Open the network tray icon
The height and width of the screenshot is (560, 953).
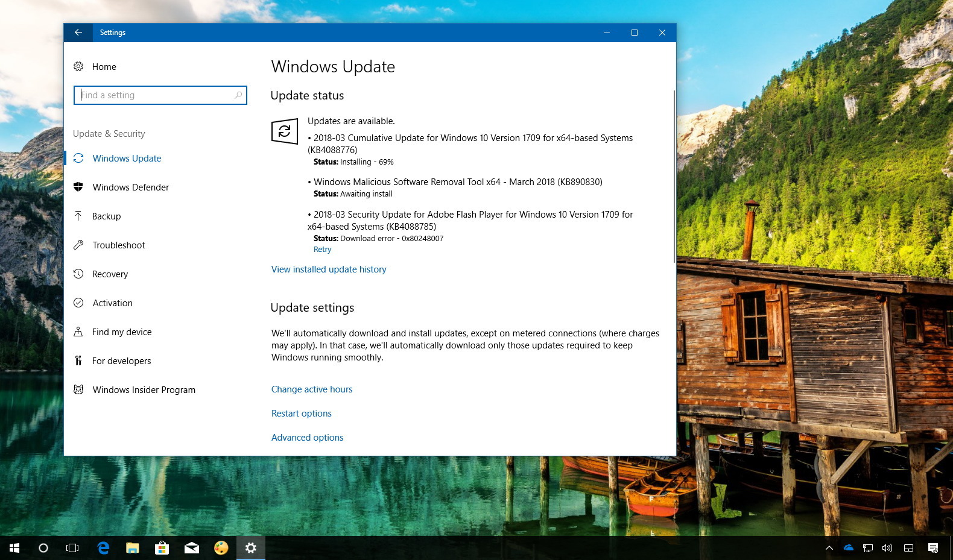[868, 548]
